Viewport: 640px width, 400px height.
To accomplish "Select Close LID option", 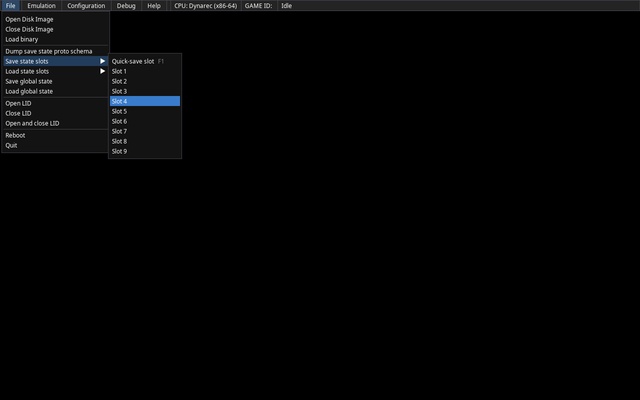I will (x=55, y=113).
